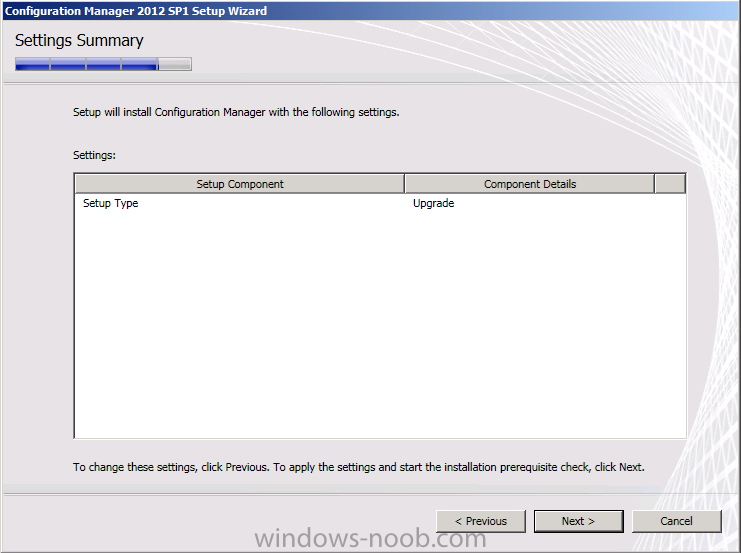Go back with the Previous button
Image resolution: width=741 pixels, height=553 pixels.
point(481,521)
